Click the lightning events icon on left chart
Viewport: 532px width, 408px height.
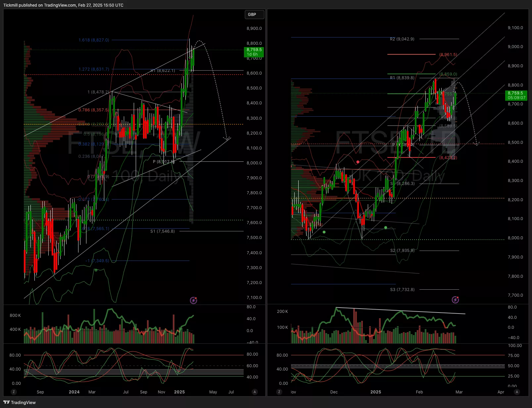pos(193,300)
